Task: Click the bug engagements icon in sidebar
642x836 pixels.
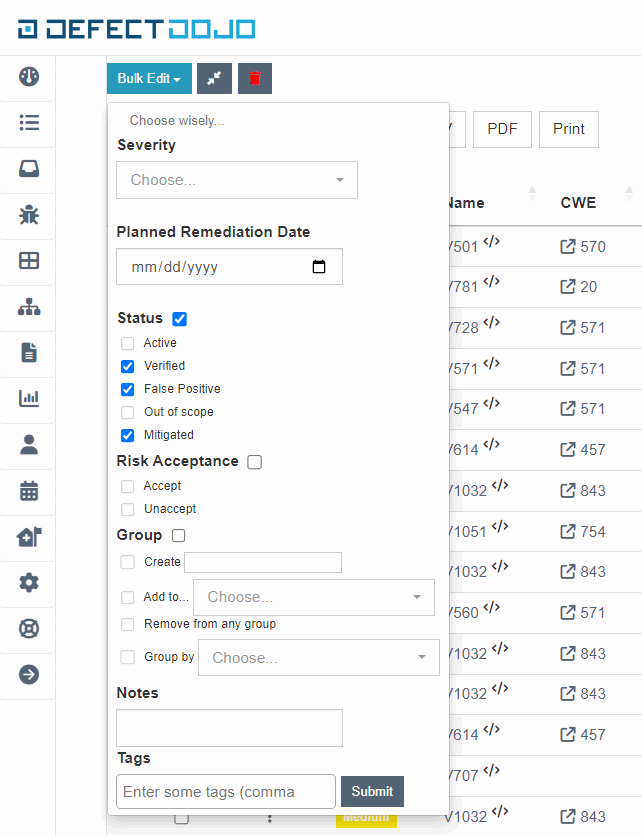Action: pyautogui.click(x=28, y=215)
